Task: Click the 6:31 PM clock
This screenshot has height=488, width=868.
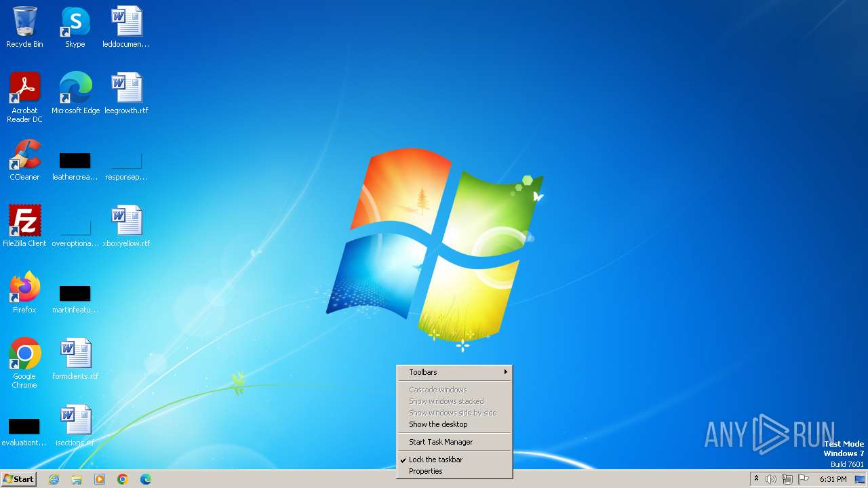Action: pyautogui.click(x=833, y=479)
